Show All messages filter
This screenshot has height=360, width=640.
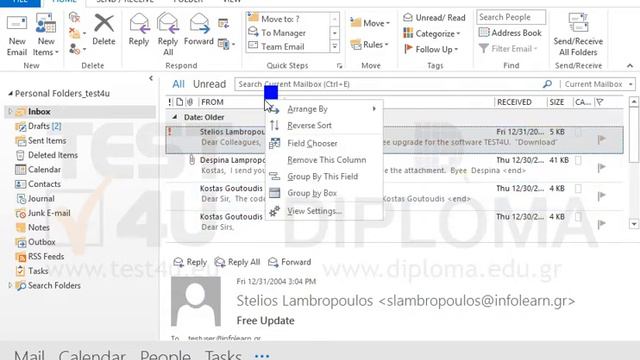178,84
